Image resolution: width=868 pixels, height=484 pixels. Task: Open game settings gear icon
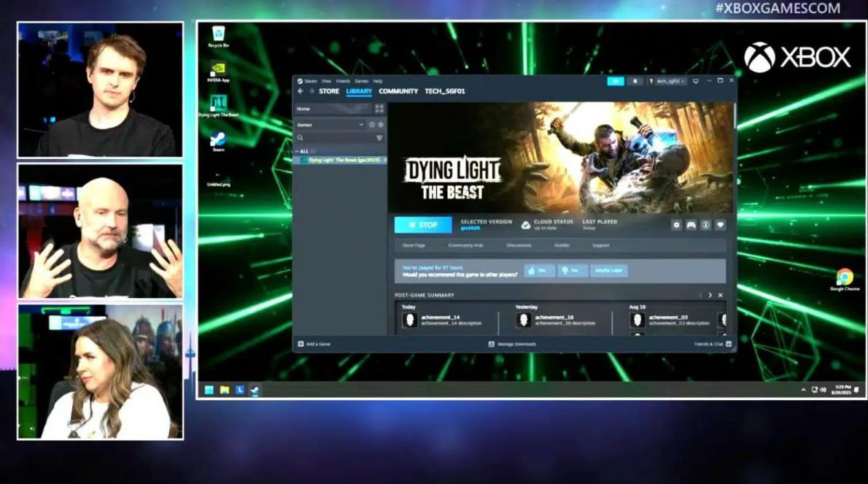[x=676, y=225]
